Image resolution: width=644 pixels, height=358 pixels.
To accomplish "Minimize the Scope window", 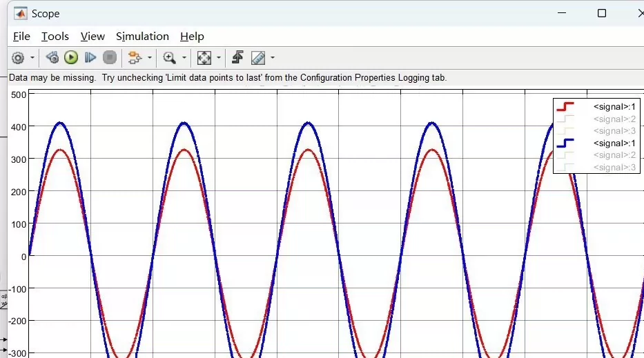I will click(x=562, y=13).
